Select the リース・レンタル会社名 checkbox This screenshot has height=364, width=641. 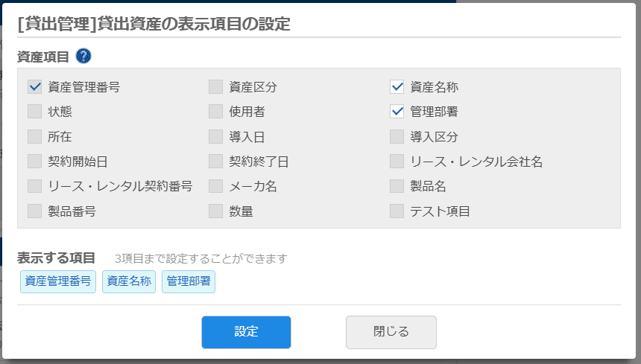pos(397,161)
